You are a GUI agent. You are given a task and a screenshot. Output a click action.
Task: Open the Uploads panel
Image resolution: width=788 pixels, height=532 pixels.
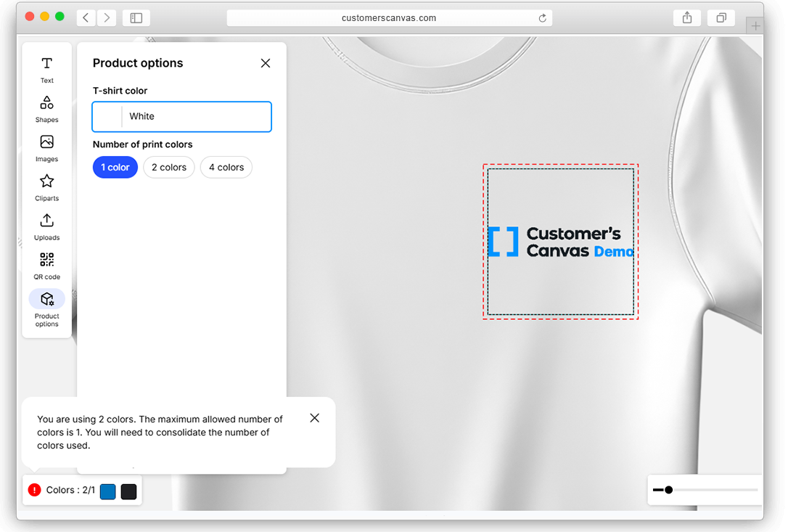pyautogui.click(x=47, y=226)
